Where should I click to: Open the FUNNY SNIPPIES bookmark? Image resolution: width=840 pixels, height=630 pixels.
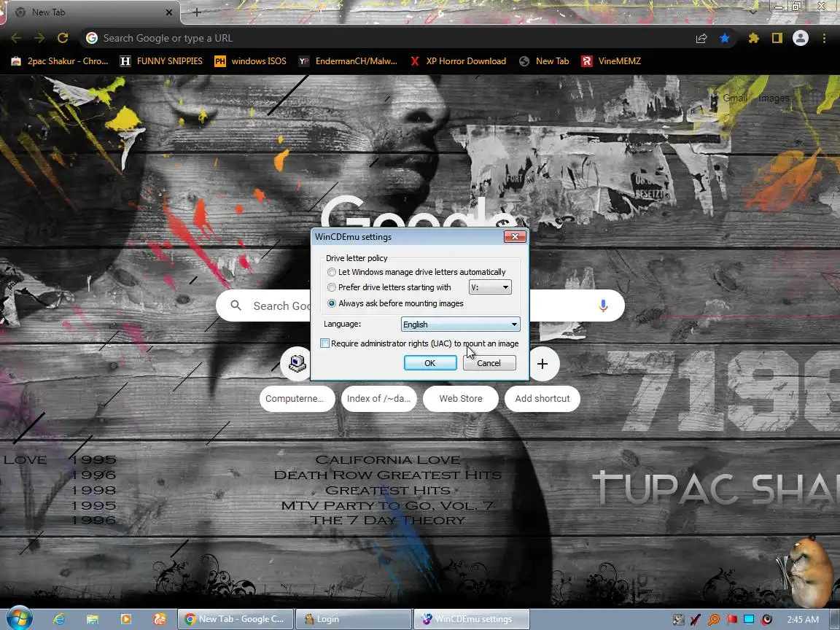point(162,61)
